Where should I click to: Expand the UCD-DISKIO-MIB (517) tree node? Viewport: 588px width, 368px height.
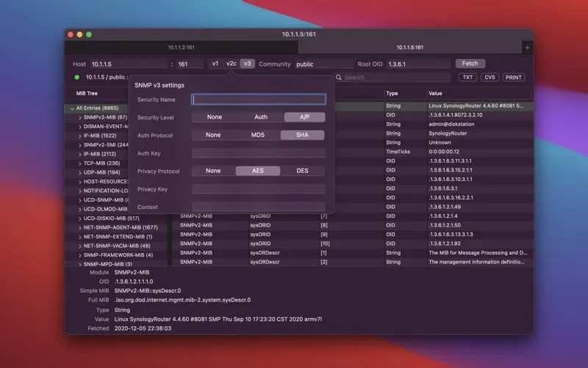pos(80,219)
